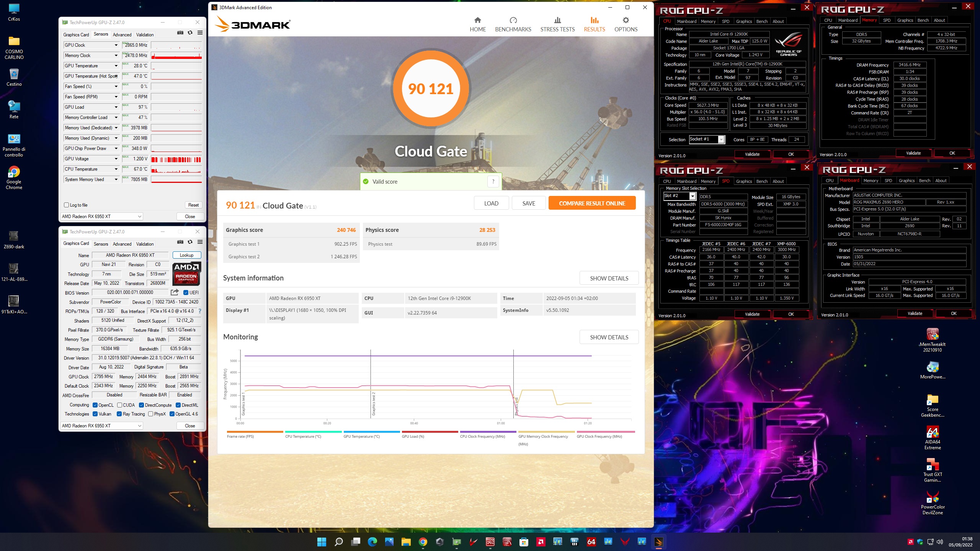Open AIDA64 from the taskbar

(591, 541)
